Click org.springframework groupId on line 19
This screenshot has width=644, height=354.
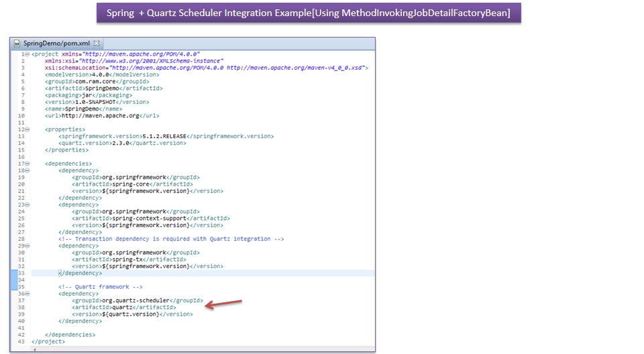click(134, 178)
